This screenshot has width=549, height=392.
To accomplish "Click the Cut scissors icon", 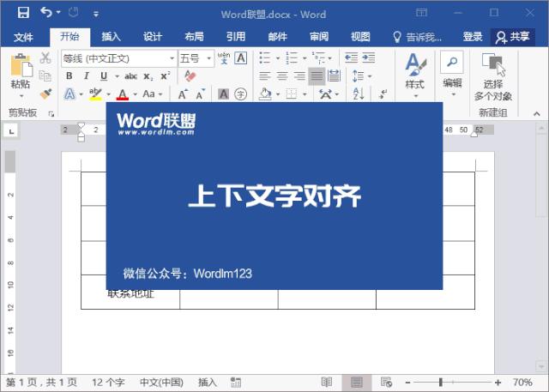I will (45, 57).
